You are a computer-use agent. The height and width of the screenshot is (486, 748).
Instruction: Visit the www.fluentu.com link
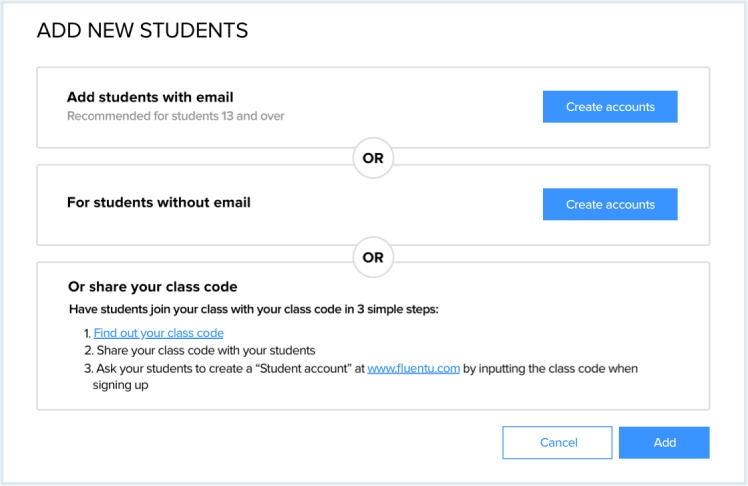413,368
